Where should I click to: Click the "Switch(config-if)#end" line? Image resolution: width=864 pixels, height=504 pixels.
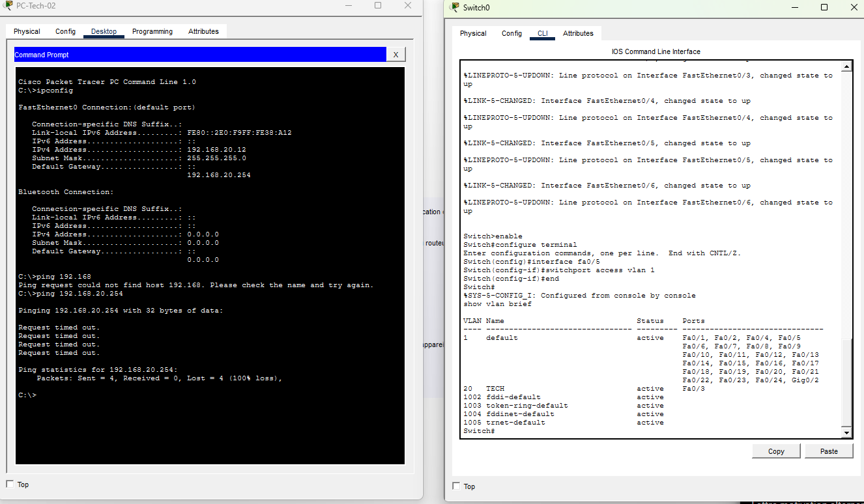[511, 279]
